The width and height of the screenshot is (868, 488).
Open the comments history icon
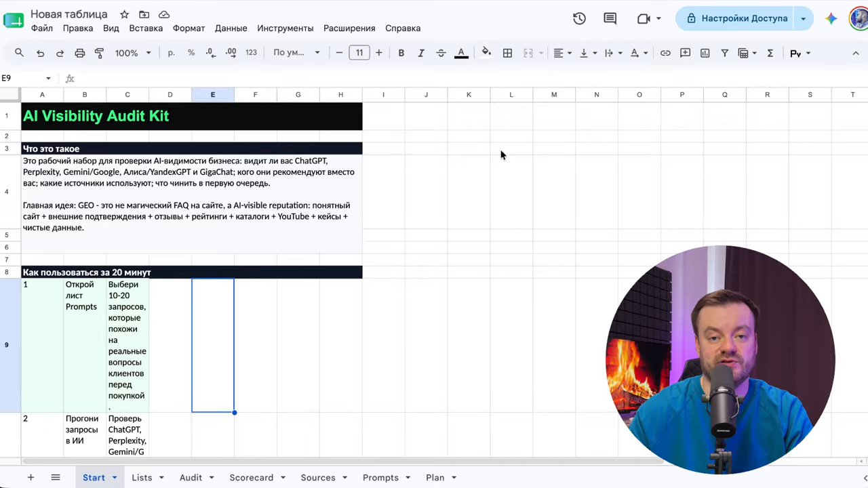point(610,18)
